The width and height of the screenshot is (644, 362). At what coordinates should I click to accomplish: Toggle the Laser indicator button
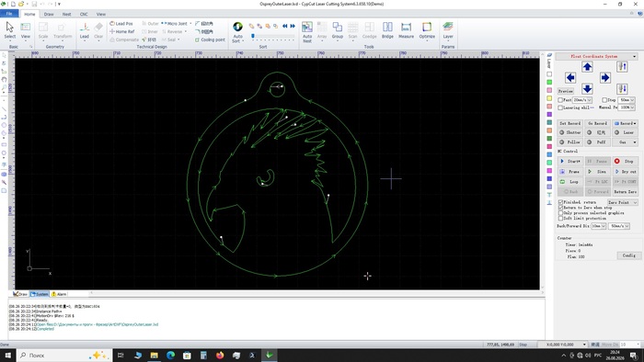pyautogui.click(x=625, y=132)
